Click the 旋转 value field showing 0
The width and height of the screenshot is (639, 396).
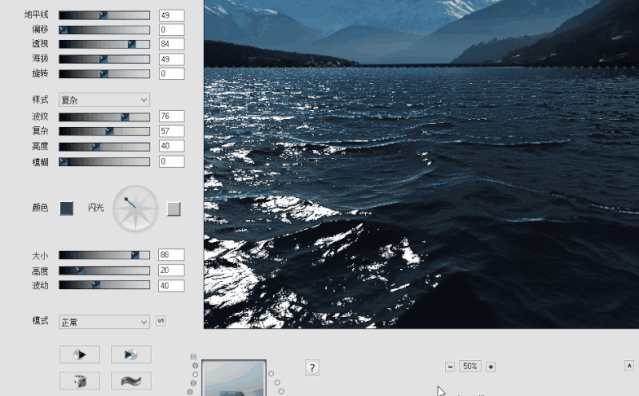(172, 74)
